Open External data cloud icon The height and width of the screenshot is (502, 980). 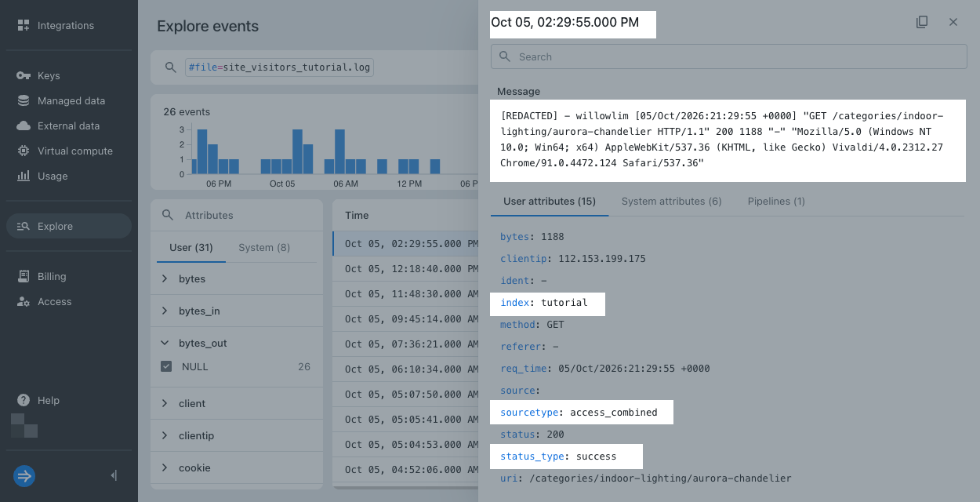[24, 125]
